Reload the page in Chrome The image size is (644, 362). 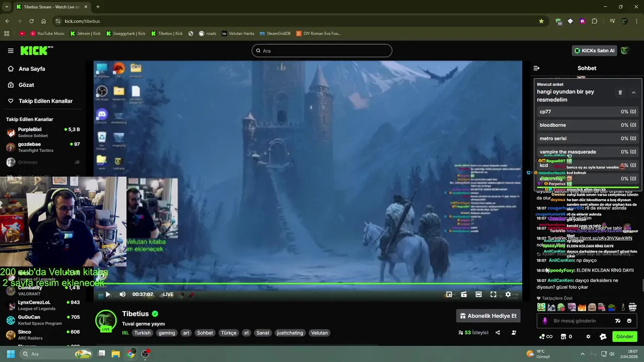tap(31, 21)
